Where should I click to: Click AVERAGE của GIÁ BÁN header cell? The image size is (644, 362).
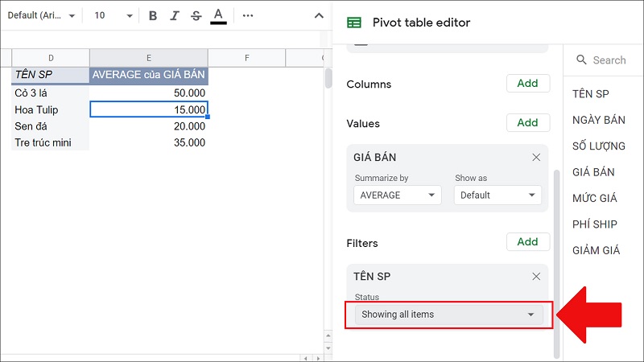(149, 75)
